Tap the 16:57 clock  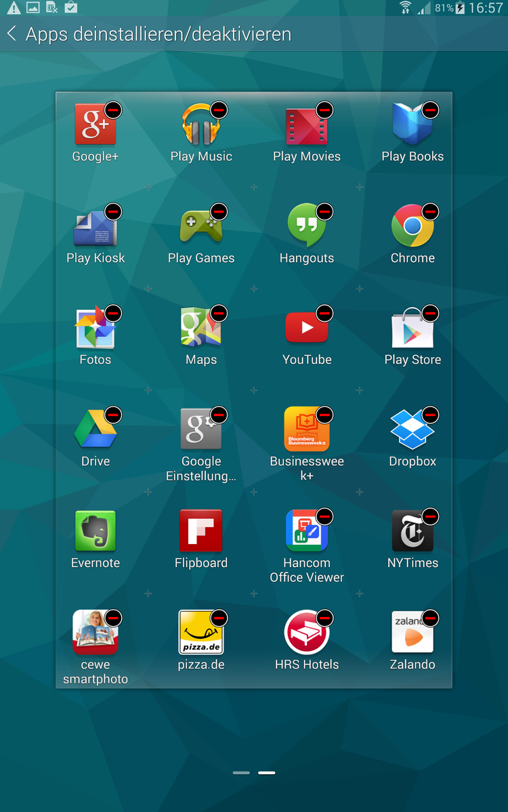tap(486, 8)
